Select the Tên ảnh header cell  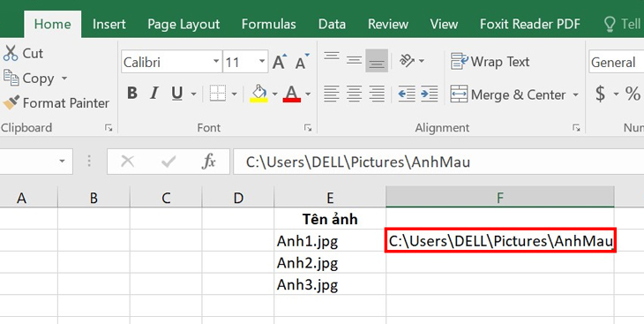(330, 219)
